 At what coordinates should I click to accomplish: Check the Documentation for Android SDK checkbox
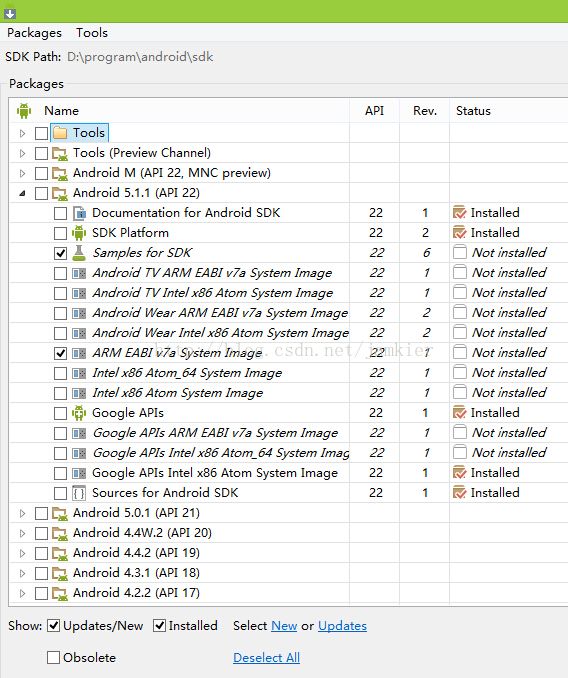(61, 213)
